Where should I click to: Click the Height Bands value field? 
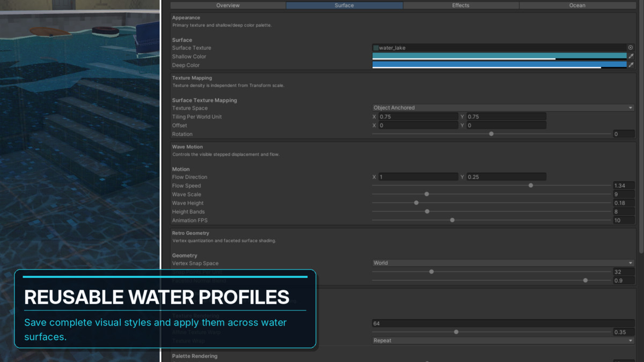[x=624, y=211]
